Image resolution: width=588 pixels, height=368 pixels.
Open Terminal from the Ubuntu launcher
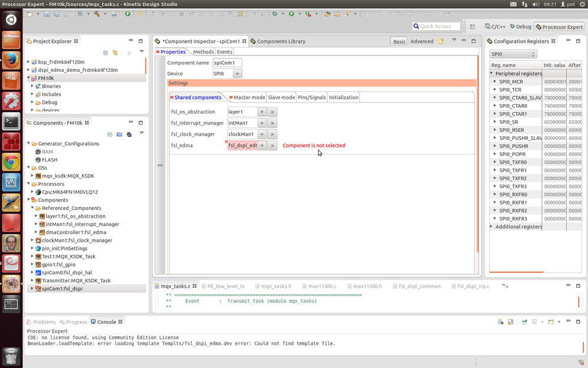click(x=11, y=121)
